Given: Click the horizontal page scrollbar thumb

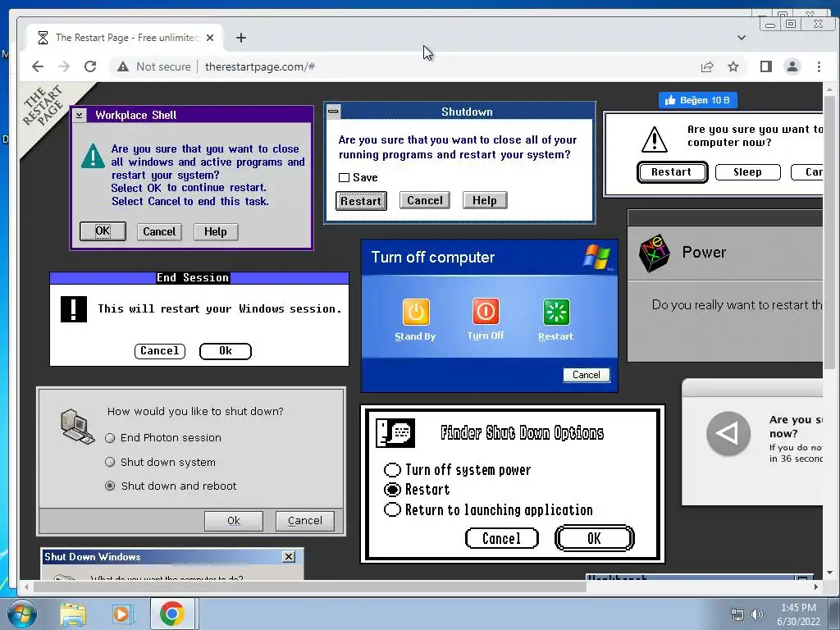Looking at the screenshot, I should click(309, 587).
